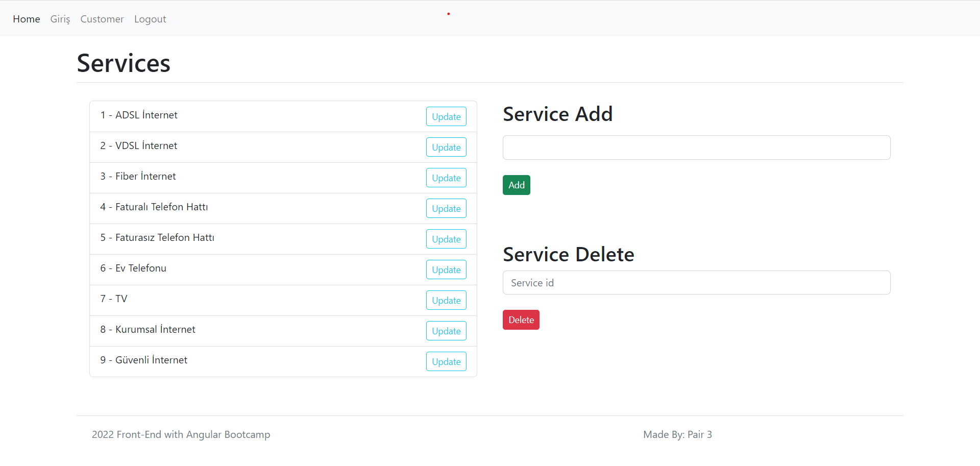Image resolution: width=980 pixels, height=466 pixels.
Task: Click the red Delete button
Action: (x=521, y=320)
